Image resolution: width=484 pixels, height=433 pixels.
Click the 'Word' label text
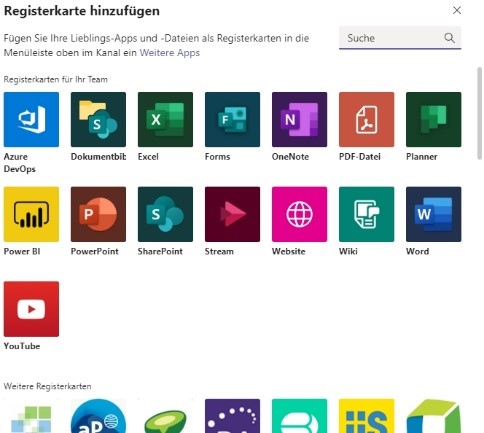pos(417,251)
